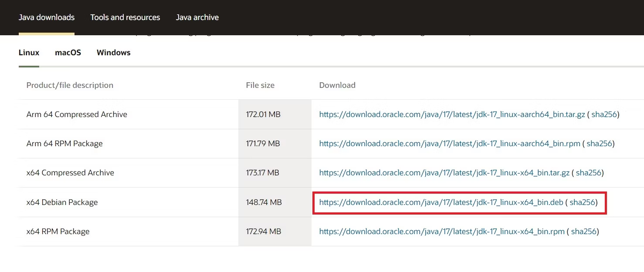Click the 148.74 MB file size

(264, 202)
